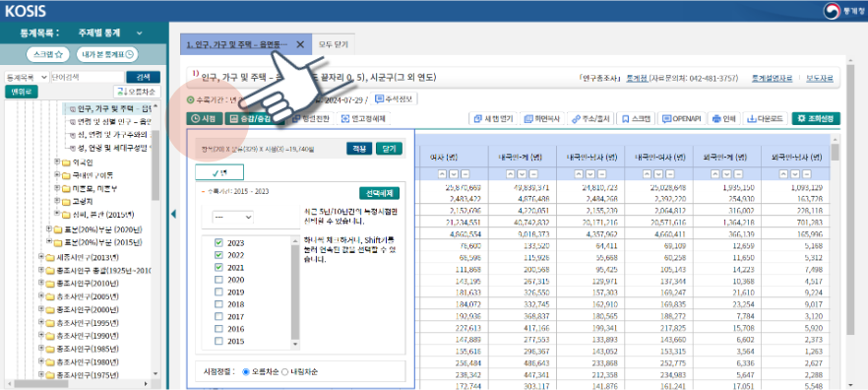Check the 2018 year checkbox
The image size is (868, 390).
[x=218, y=304]
